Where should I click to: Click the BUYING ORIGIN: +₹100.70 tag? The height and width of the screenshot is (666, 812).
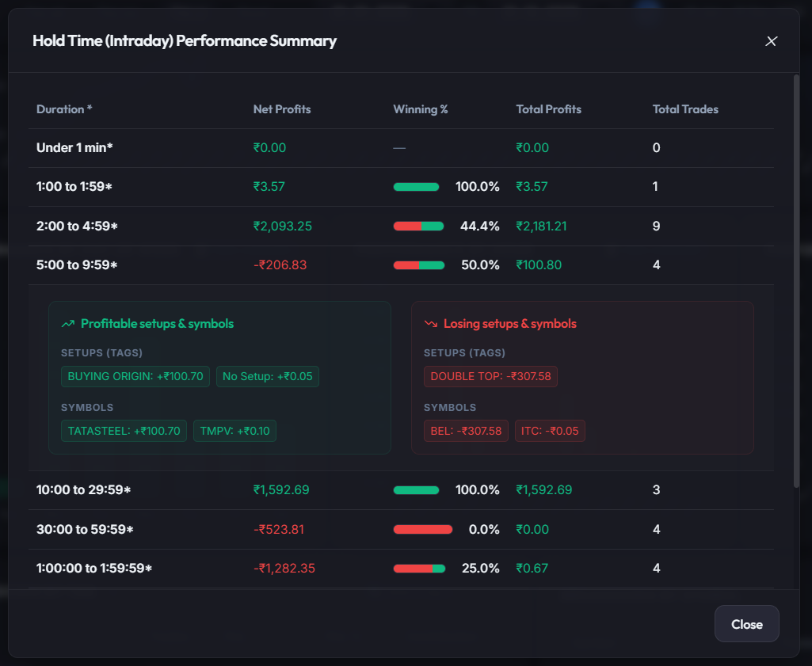click(x=135, y=376)
